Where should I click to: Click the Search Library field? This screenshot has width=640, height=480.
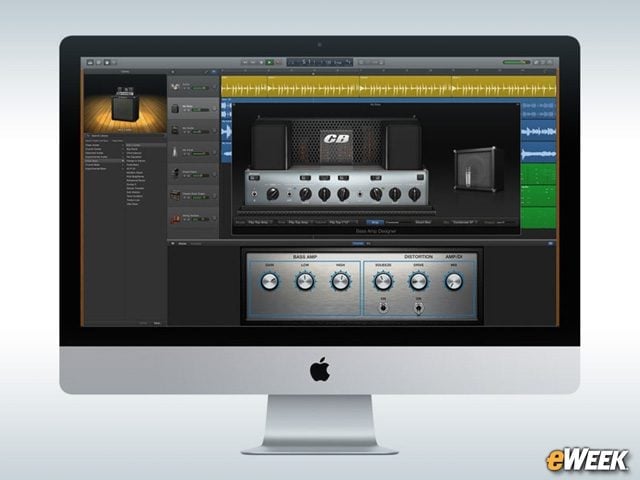tap(125, 136)
